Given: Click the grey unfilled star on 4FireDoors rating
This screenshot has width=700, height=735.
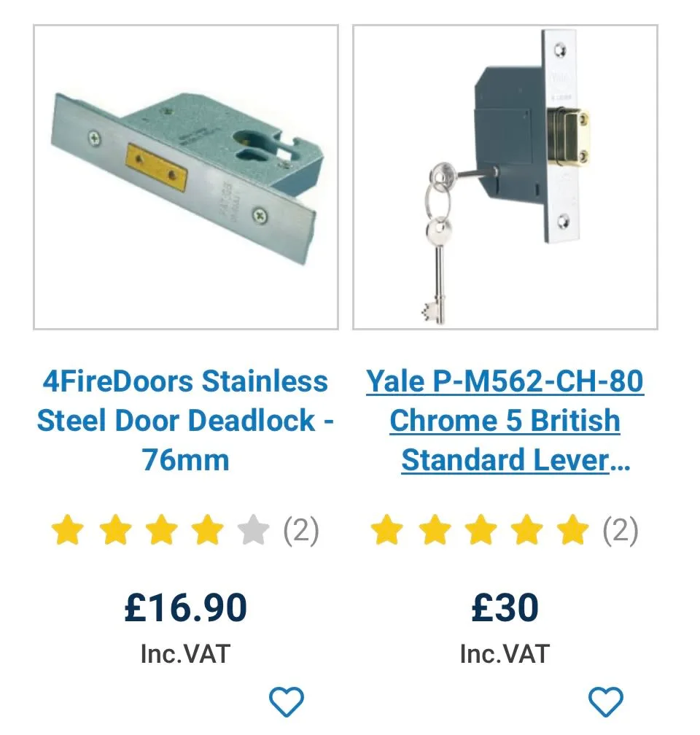Looking at the screenshot, I should [253, 529].
